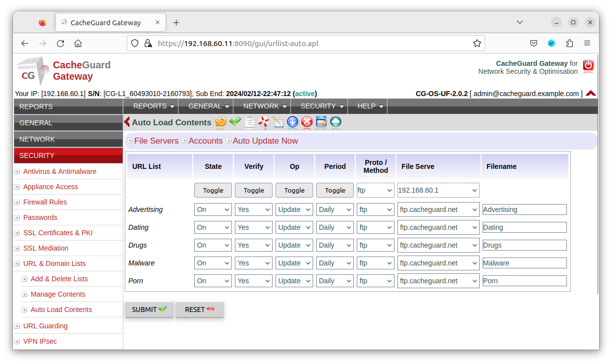Open URL Guarding sidebar item
The image size is (612, 364).
(x=45, y=326)
